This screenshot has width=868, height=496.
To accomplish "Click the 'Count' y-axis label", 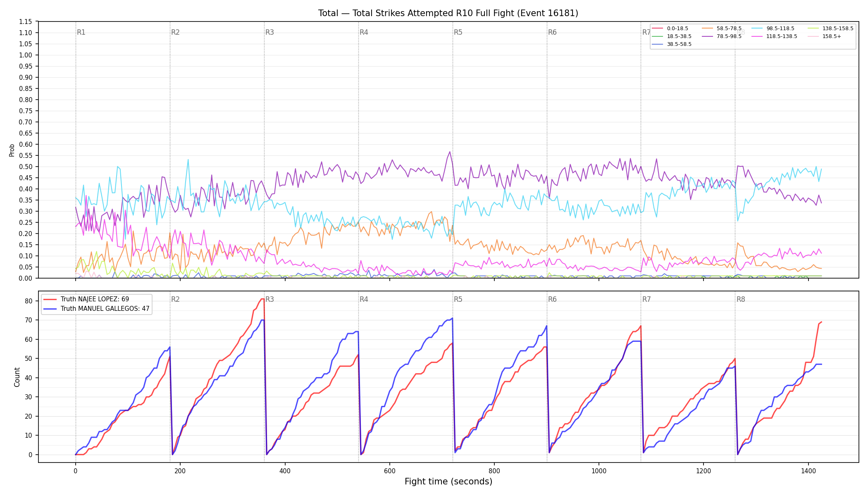I will [17, 377].
